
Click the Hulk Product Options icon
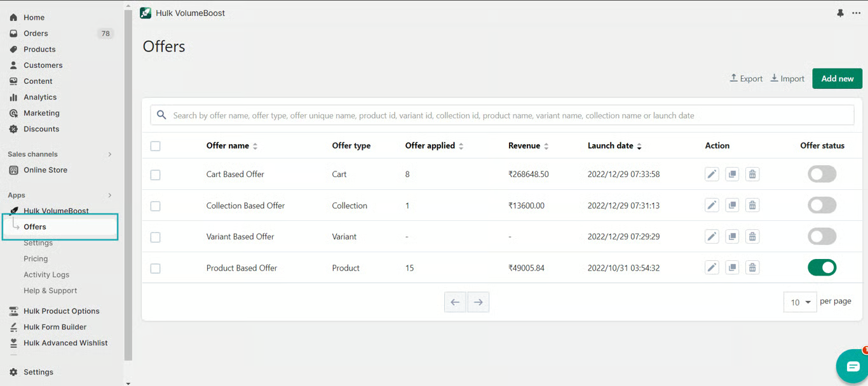(13, 311)
